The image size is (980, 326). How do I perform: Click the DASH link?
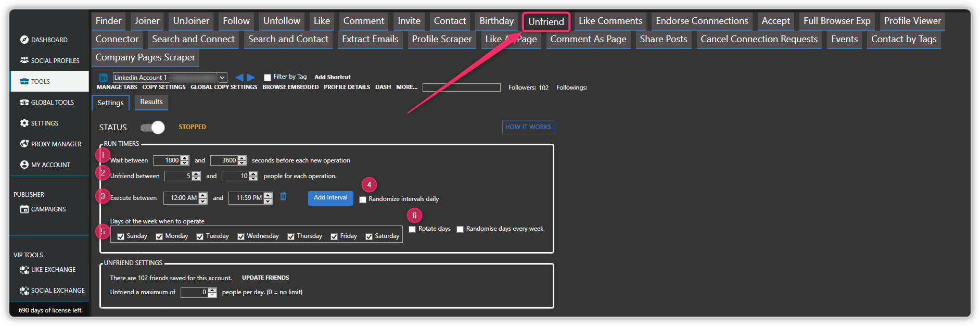(383, 87)
